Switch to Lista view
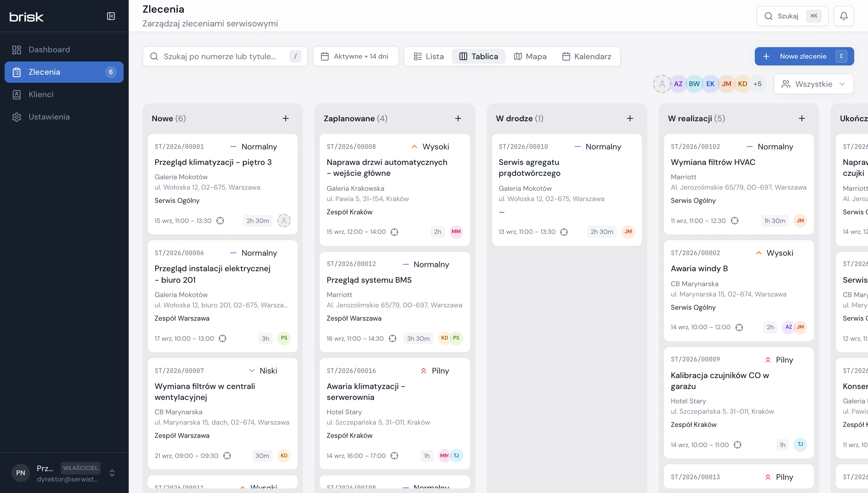 click(x=429, y=56)
